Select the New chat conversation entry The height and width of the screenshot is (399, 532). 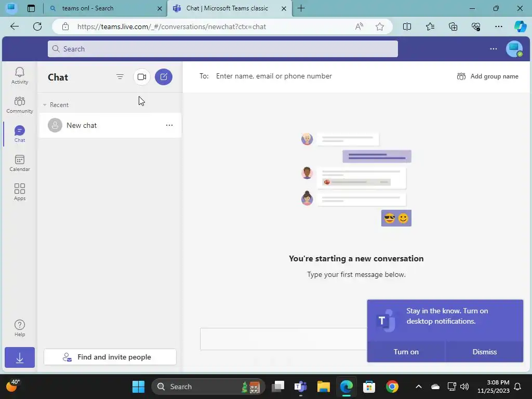tap(110, 125)
